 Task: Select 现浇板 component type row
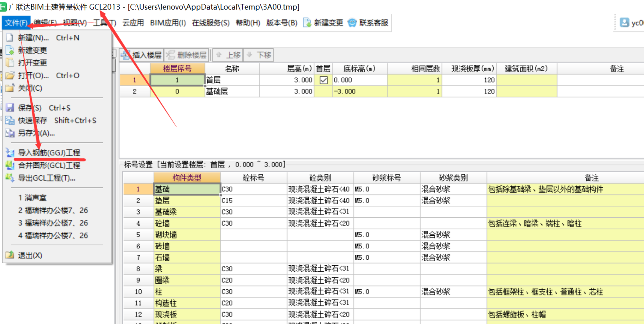click(x=187, y=314)
